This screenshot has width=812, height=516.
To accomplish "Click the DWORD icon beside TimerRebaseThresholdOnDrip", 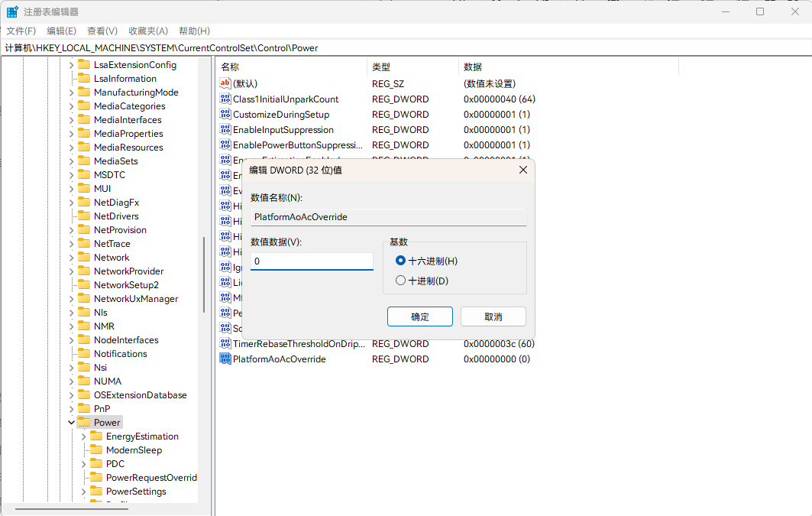I will point(225,343).
